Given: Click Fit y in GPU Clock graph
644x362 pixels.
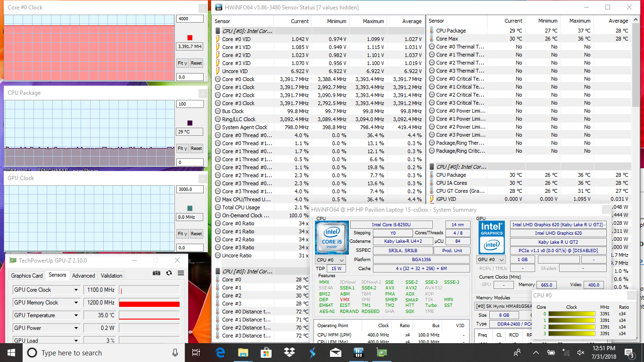Looking at the screenshot, I should coord(182,234).
